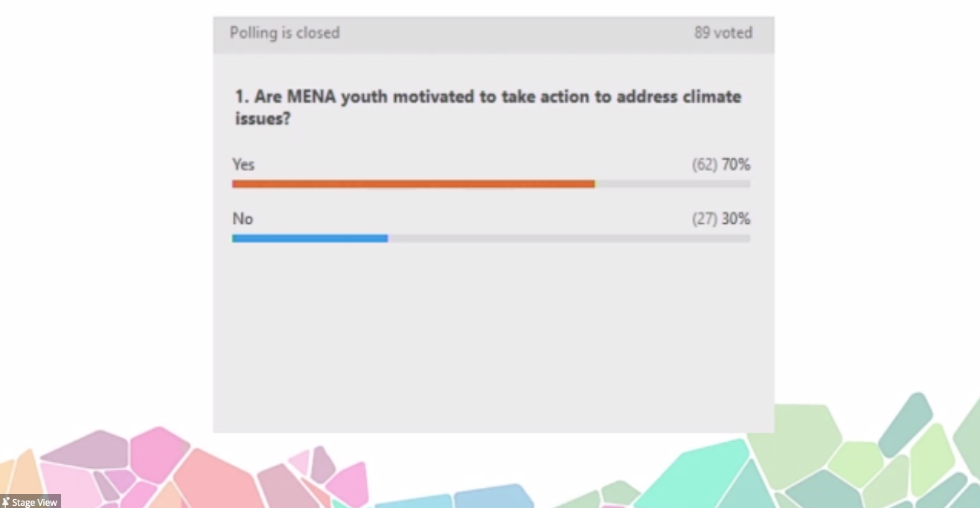Select the "No" answer label
The height and width of the screenshot is (508, 980).
coord(243,219)
